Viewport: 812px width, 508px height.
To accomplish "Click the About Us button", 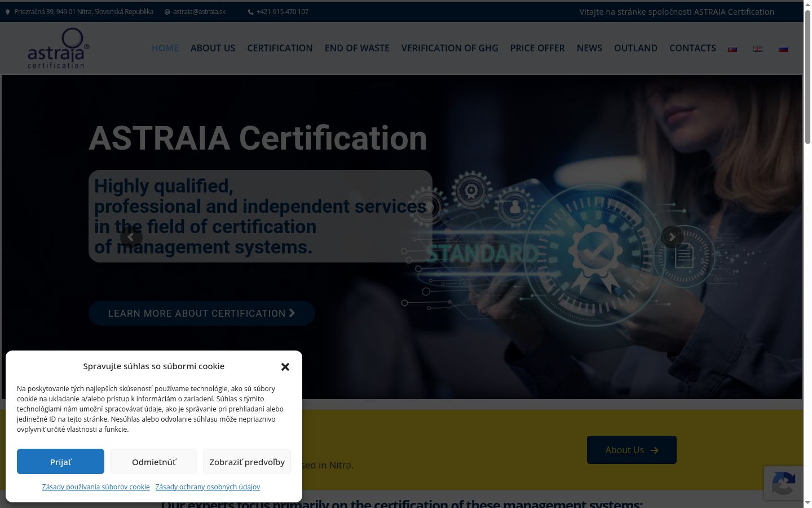I will [632, 450].
